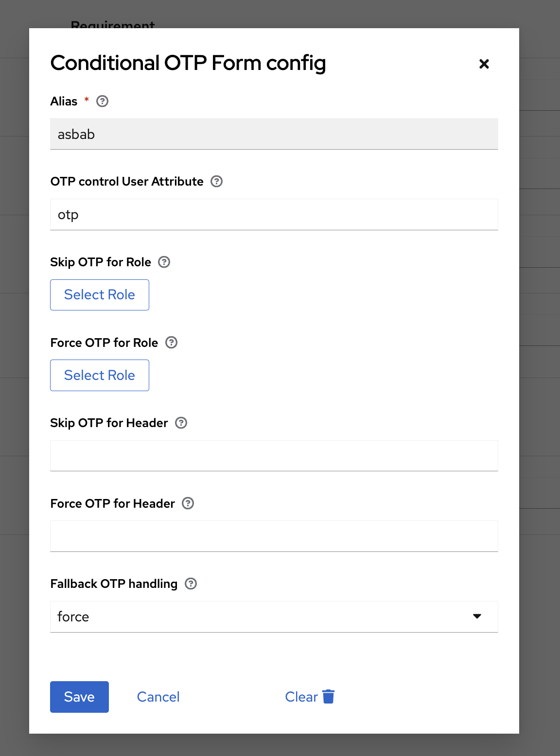Cancel the configuration changes

[158, 697]
